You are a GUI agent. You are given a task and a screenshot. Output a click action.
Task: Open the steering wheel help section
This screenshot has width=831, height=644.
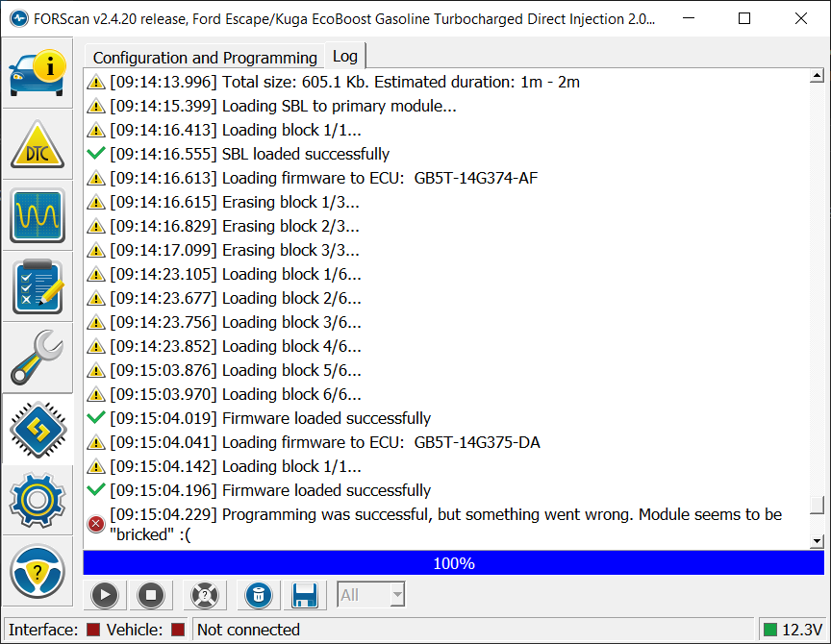point(38,571)
